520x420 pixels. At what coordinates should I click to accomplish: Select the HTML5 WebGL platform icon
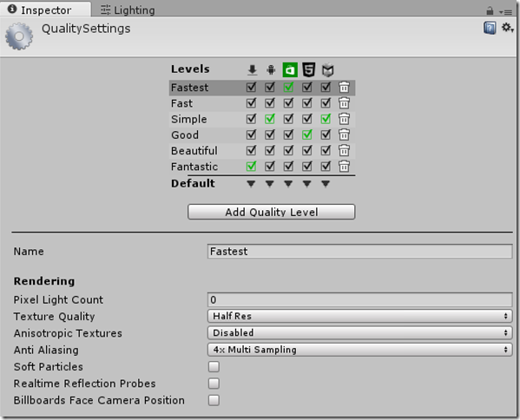pyautogui.click(x=308, y=69)
